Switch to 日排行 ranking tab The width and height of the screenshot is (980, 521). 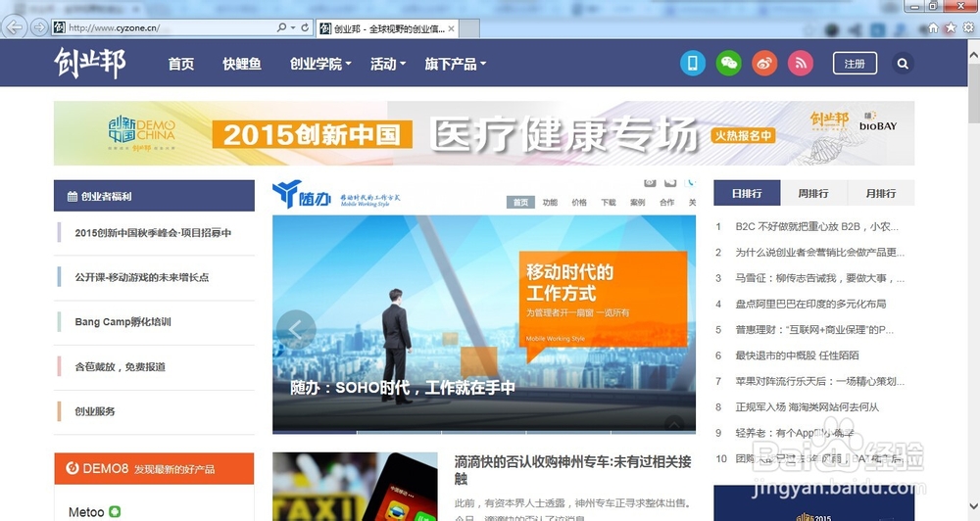pyautogui.click(x=747, y=193)
